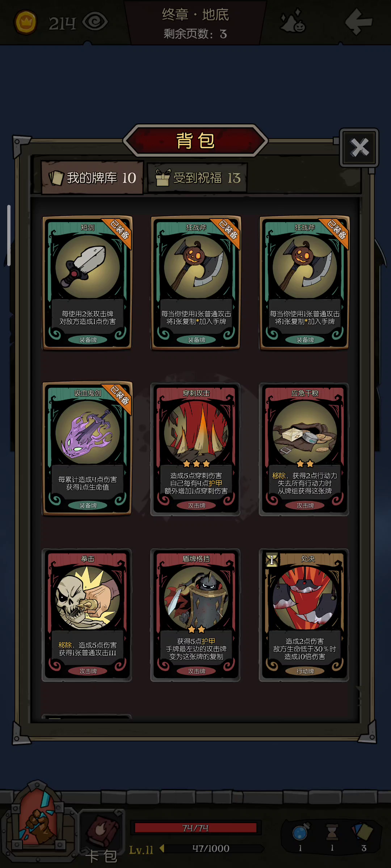Image resolution: width=391 pixels, height=868 pixels.
Task: Select the 盾牌格挡 shield block card
Action: pyautogui.click(x=196, y=615)
